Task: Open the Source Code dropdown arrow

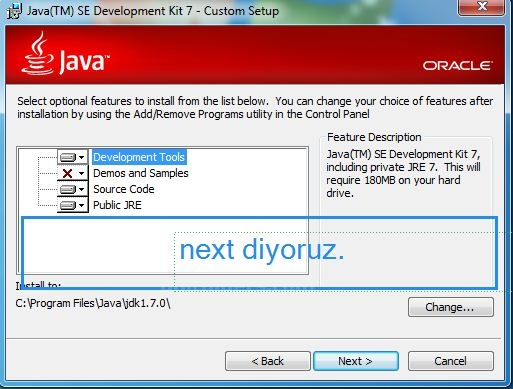Action: pos(82,189)
